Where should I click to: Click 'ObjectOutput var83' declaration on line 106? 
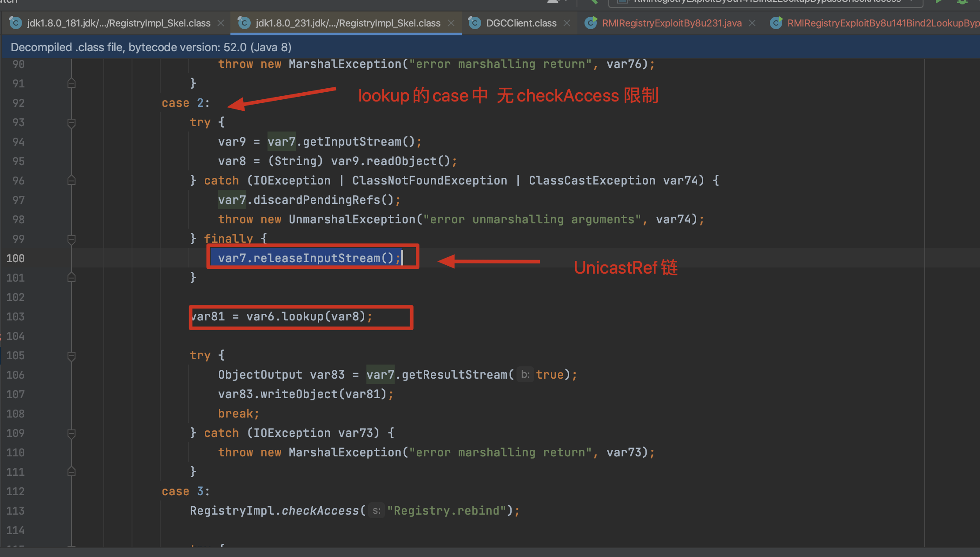click(x=281, y=375)
